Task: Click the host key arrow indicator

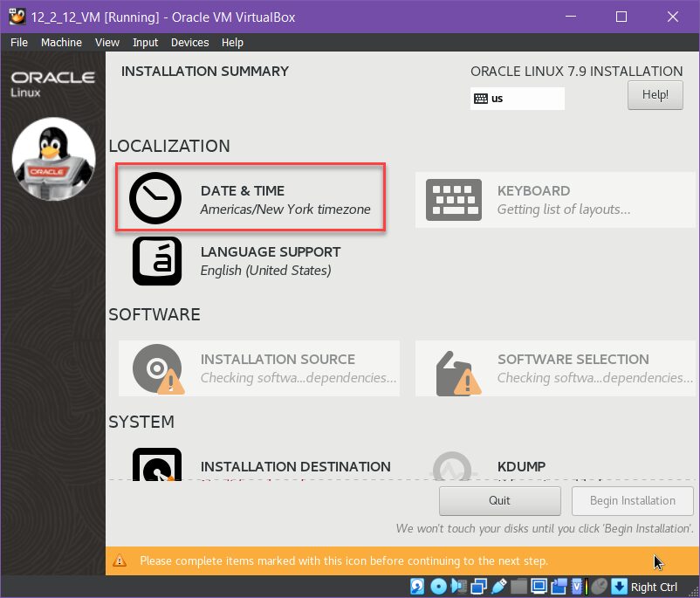Action: (619, 587)
